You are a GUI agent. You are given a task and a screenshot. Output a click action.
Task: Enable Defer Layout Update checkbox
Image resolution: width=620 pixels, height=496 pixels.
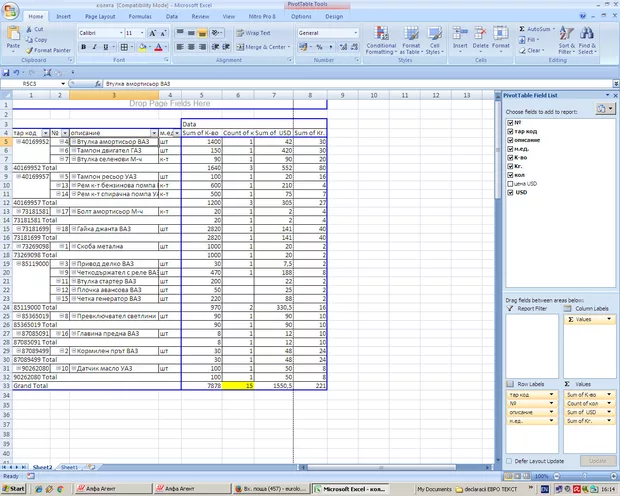click(x=509, y=459)
